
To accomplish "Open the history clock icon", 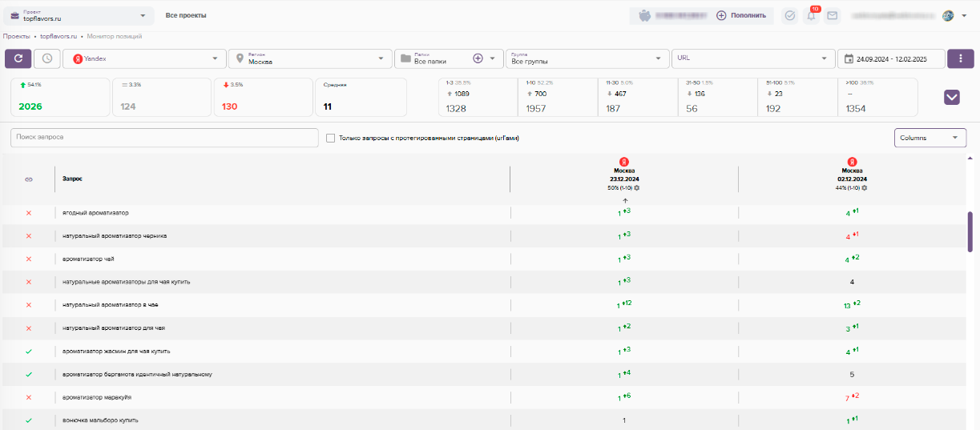I will [x=47, y=58].
